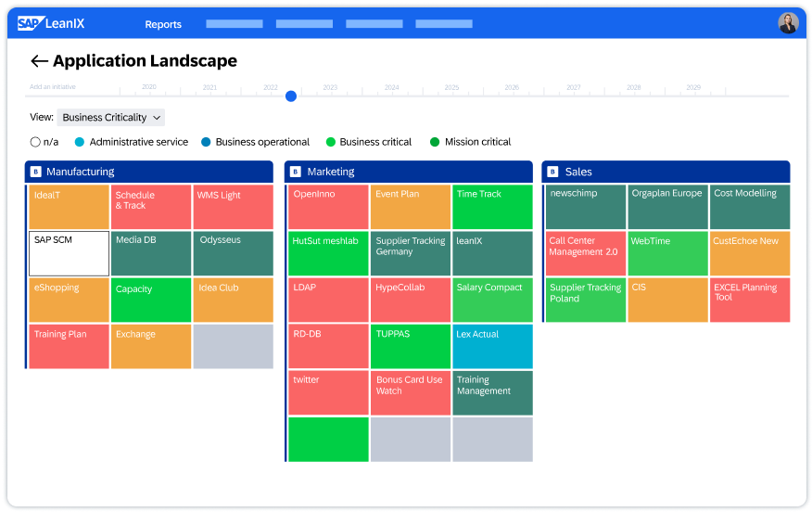Select the Orgaplan Europe tile
Screen dimensions: 812x512
(667, 207)
